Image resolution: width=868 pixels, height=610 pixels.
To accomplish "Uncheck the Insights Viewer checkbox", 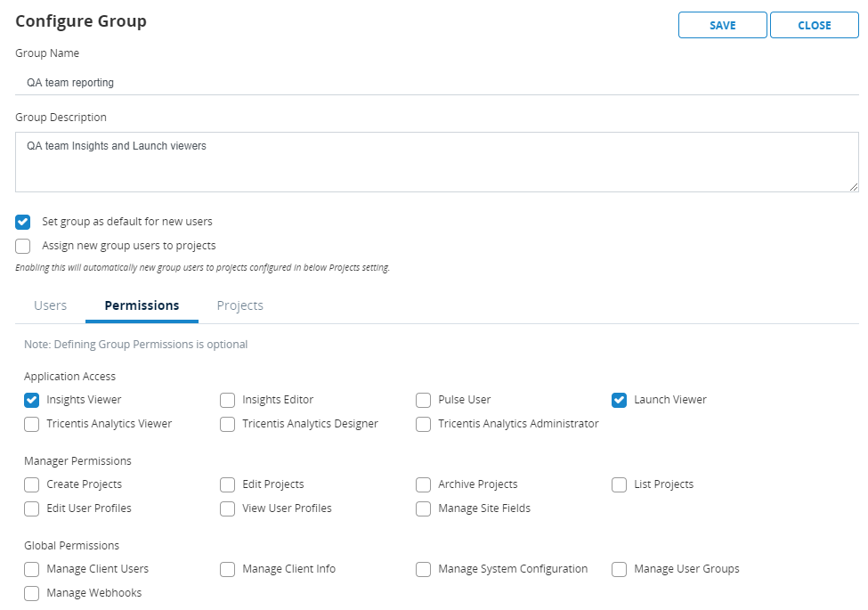I will tap(32, 400).
